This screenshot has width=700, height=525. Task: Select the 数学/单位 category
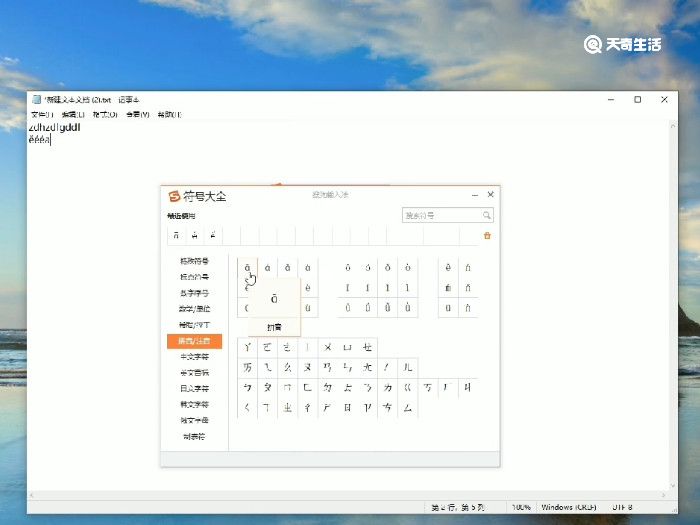pyautogui.click(x=194, y=308)
